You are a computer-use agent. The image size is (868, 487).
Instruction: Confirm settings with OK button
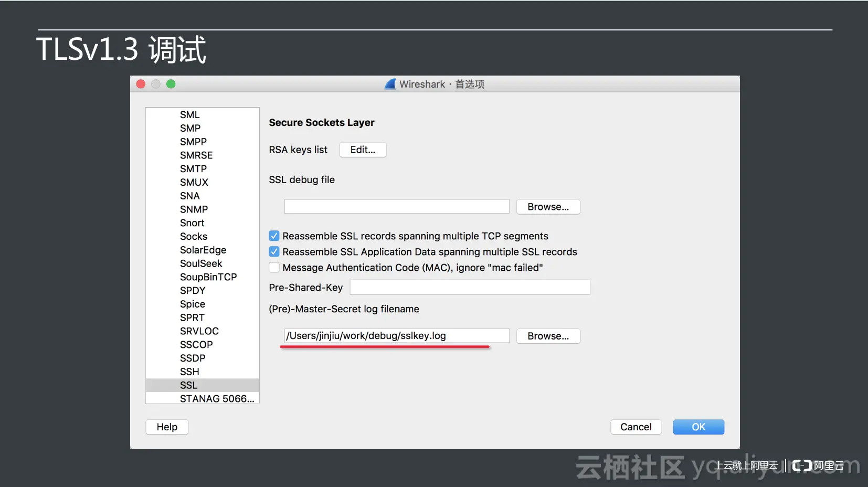[698, 427]
